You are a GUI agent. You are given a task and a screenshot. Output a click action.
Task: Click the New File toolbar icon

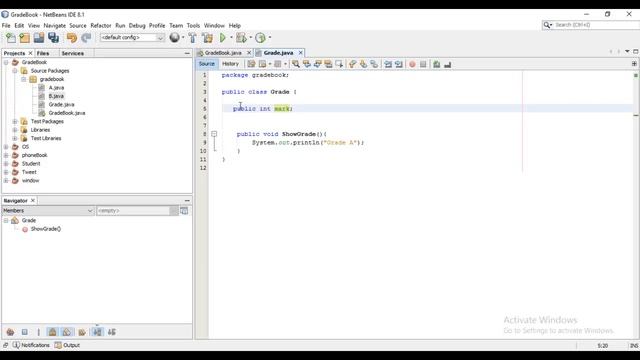[11, 38]
